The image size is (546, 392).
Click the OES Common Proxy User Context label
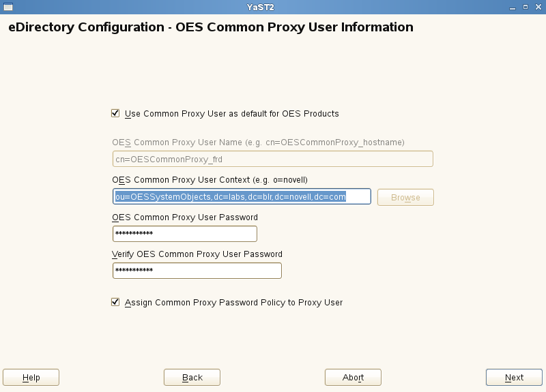pos(210,179)
